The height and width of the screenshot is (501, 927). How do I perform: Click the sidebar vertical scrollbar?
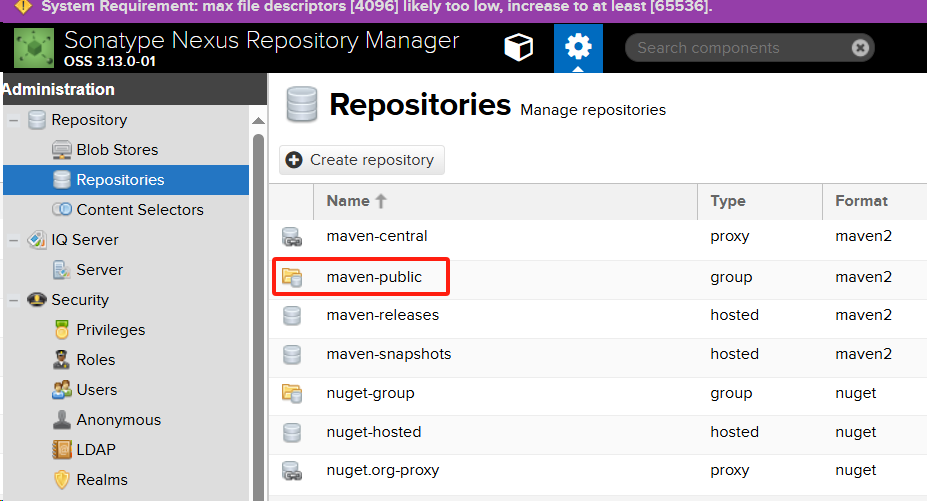(x=258, y=300)
